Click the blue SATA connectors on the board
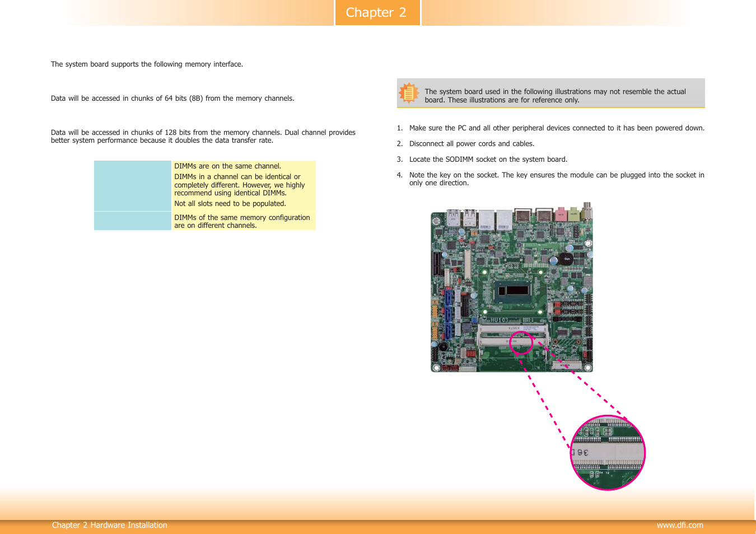The image size is (756, 534). click(449, 315)
